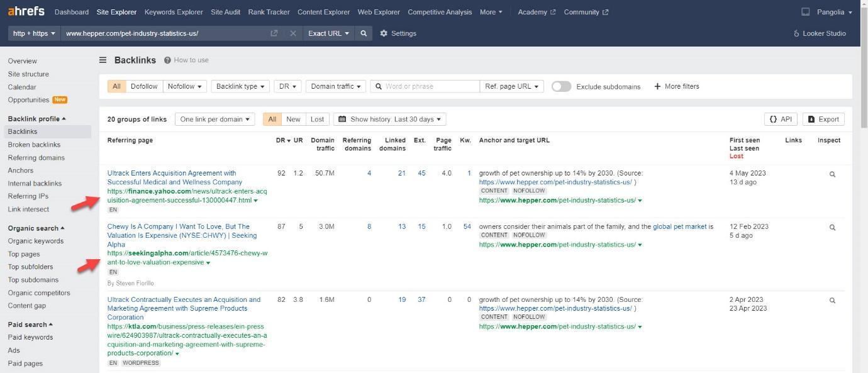Select the All link type filter

116,87
